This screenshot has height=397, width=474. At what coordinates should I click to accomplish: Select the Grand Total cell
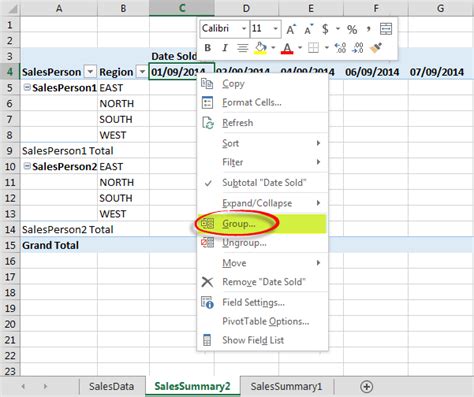pyautogui.click(x=59, y=245)
